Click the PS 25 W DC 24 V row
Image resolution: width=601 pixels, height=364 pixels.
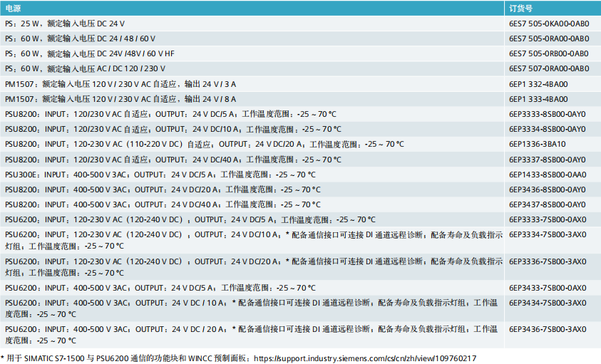click(x=301, y=24)
